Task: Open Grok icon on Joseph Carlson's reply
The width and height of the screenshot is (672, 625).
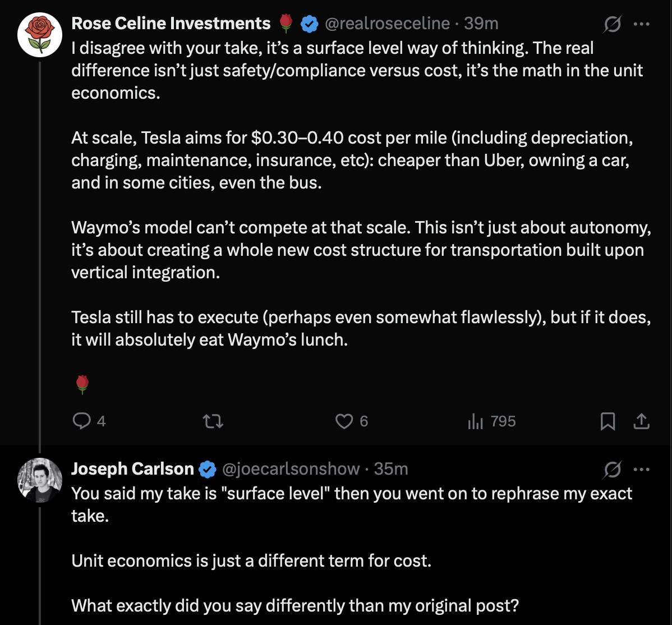Action: point(612,469)
